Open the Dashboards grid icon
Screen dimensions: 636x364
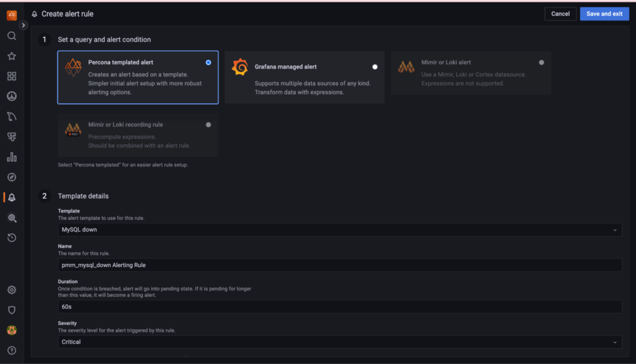click(x=12, y=76)
